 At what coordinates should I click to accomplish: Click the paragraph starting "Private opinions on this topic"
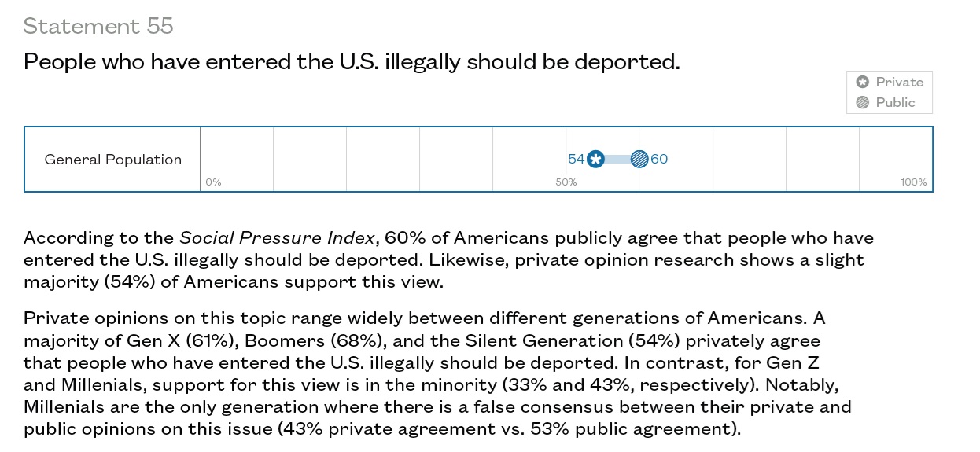coord(437,373)
